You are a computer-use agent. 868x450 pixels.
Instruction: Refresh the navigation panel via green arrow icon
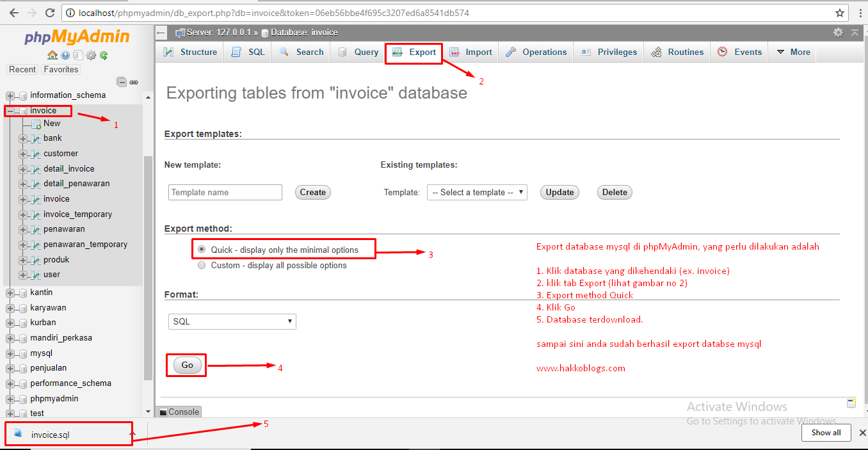point(103,56)
